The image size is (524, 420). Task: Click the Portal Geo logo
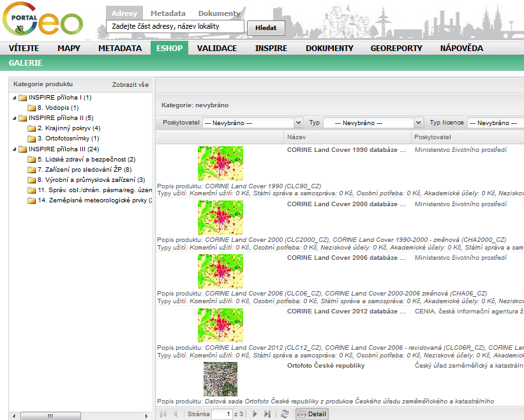pos(42,19)
